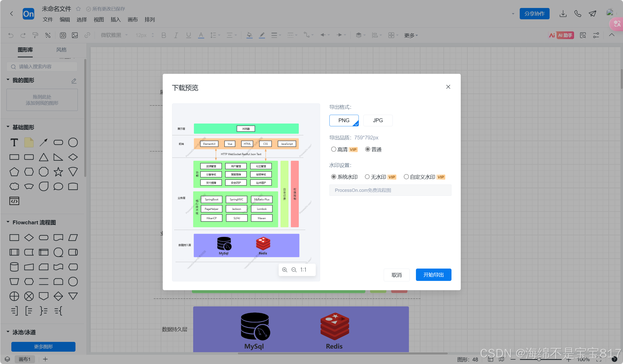Click the download icon in header
Screen dimensions: 623x364
tap(563, 14)
